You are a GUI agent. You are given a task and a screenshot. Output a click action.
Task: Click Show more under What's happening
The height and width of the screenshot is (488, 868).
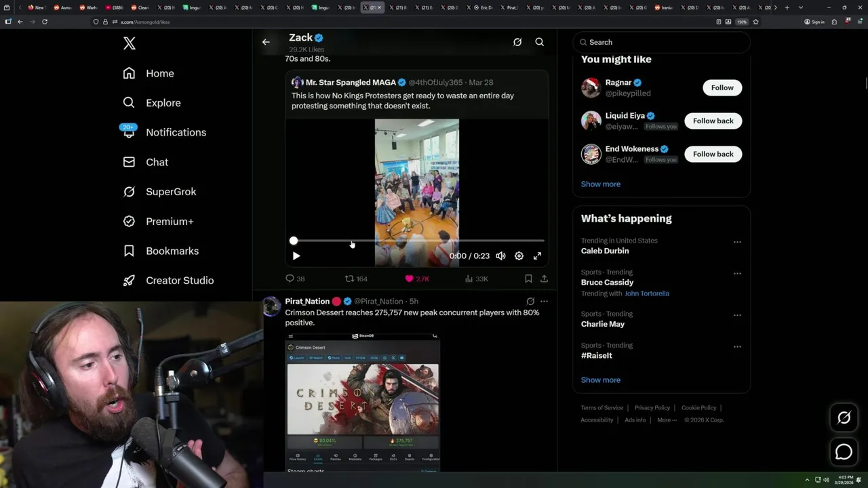(x=600, y=380)
